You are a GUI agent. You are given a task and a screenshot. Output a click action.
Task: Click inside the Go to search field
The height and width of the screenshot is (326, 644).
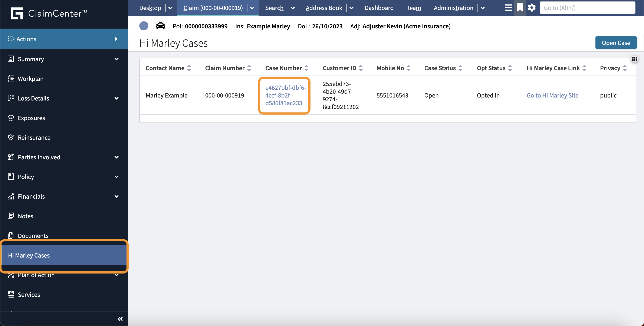click(588, 8)
